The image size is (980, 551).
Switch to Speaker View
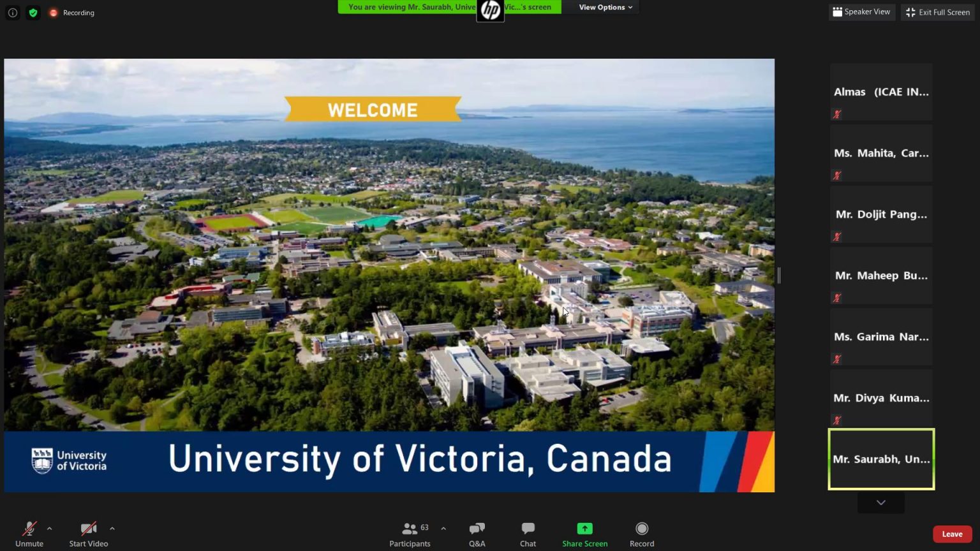pos(862,12)
